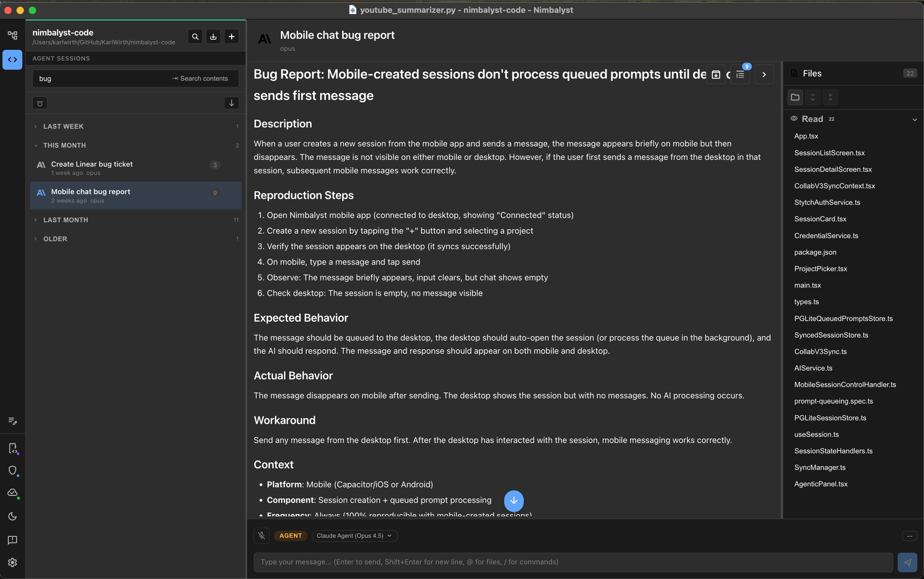Open the code editor sidebar view

point(12,59)
